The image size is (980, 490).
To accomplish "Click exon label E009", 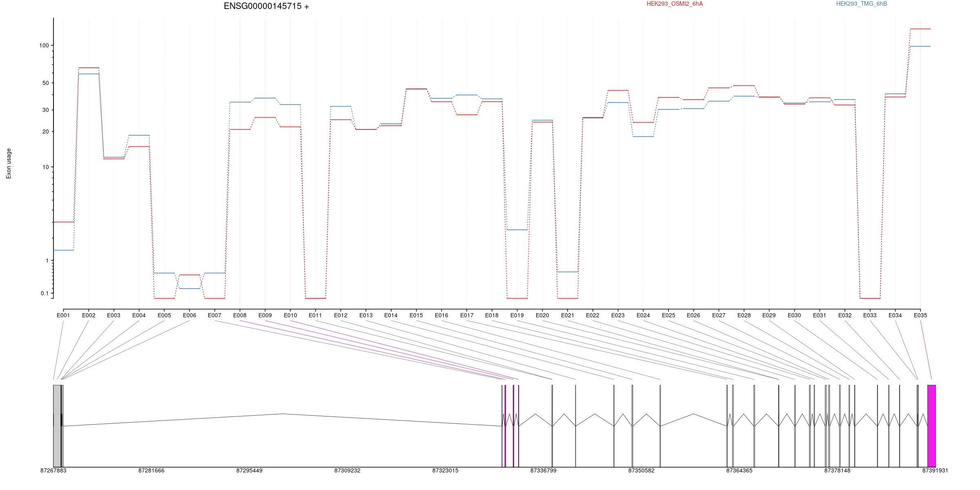I will (x=265, y=315).
